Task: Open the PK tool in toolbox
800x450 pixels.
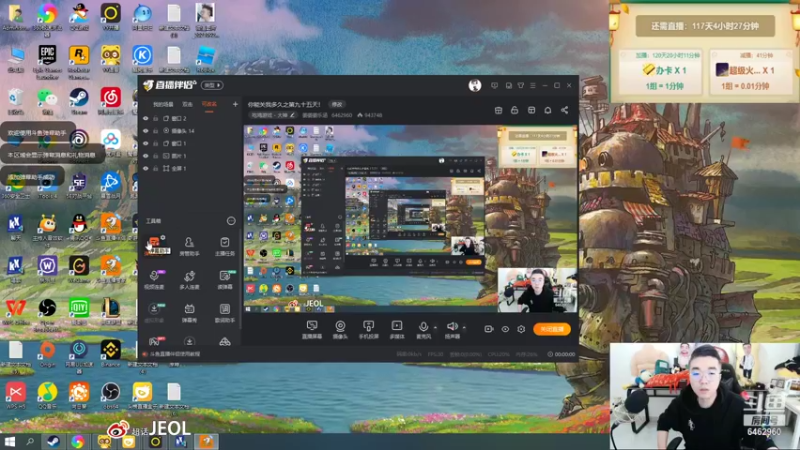Action: pyautogui.click(x=155, y=341)
